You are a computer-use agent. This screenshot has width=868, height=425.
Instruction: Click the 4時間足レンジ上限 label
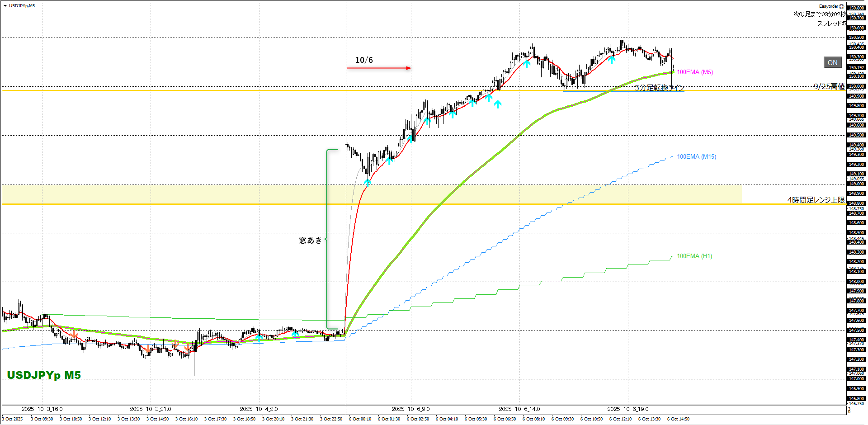pyautogui.click(x=816, y=200)
